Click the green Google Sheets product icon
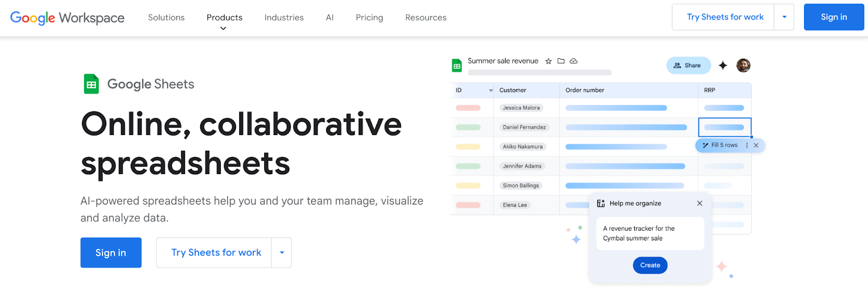The image size is (868, 294). (91, 84)
